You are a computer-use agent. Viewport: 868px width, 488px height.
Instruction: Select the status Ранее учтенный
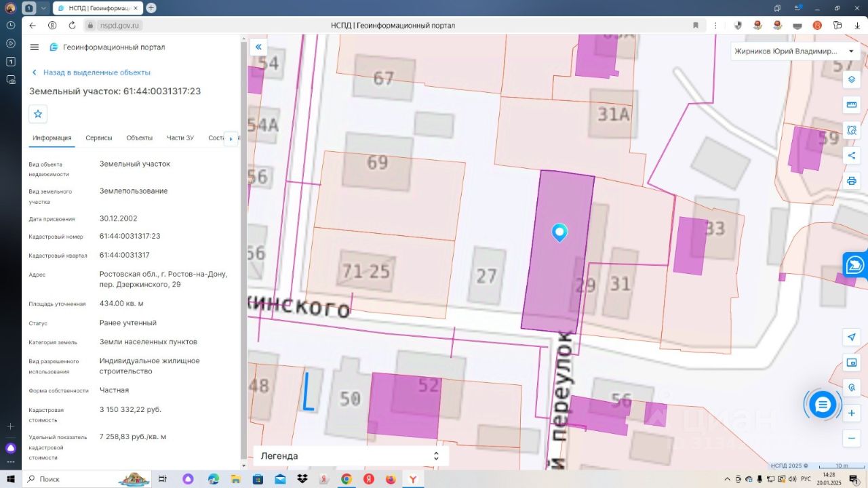point(127,323)
